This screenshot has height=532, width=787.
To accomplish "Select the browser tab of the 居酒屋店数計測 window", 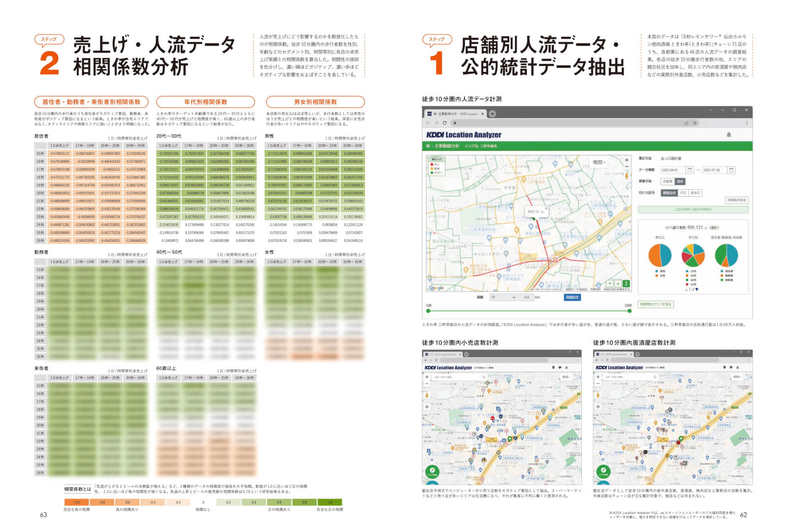I will point(613,355).
